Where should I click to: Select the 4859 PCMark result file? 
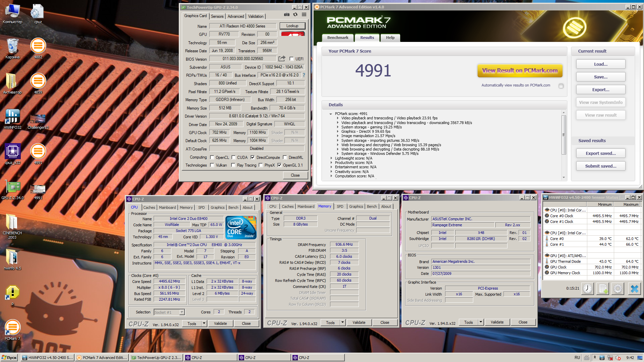38,84
